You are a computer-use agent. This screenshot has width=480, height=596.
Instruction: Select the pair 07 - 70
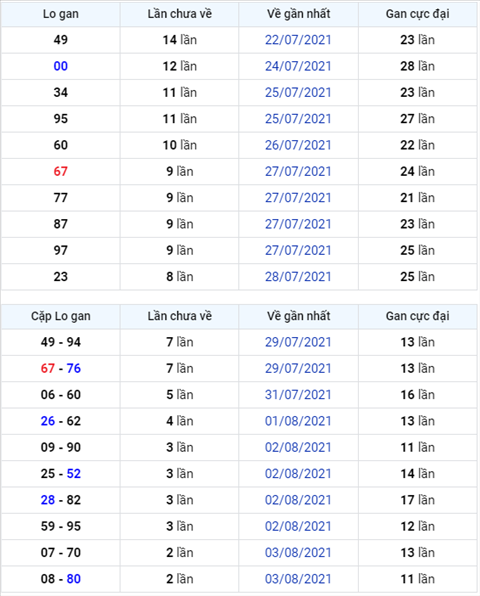[61, 553]
